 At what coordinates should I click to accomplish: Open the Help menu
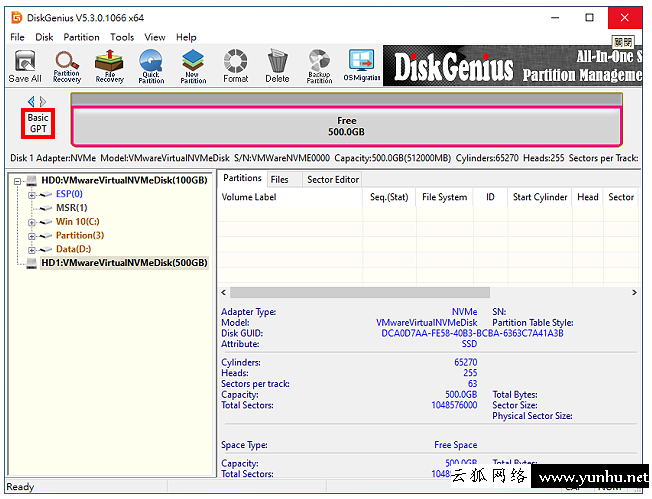point(186,37)
